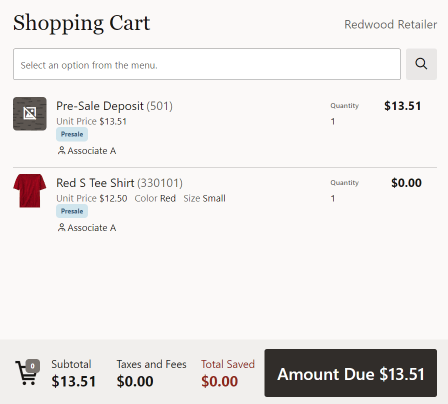This screenshot has height=404, width=448.
Task: Click the Red S Tee Shirt thumbnail
Action: 30,191
